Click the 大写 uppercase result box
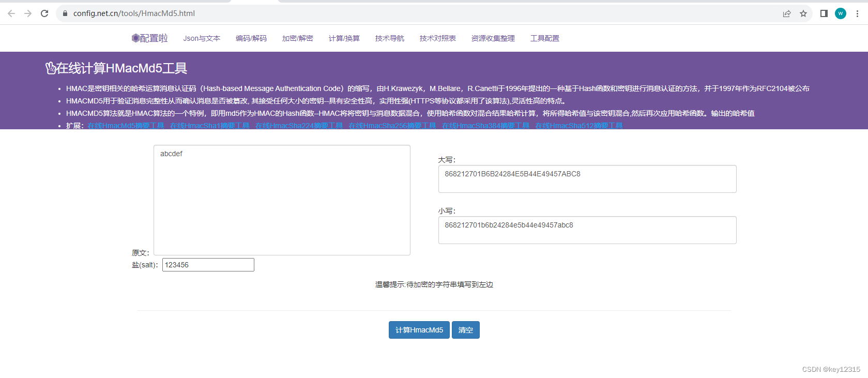The height and width of the screenshot is (378, 868). point(587,179)
